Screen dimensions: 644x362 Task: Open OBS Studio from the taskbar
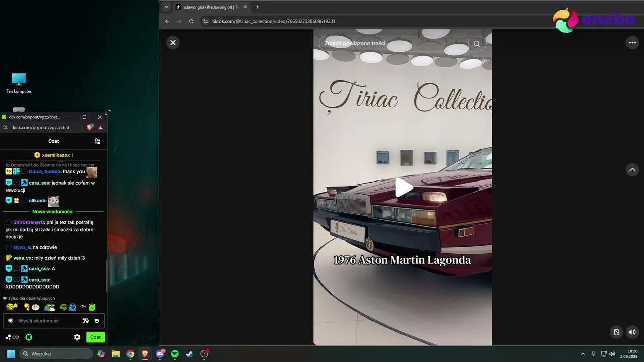tap(204, 354)
